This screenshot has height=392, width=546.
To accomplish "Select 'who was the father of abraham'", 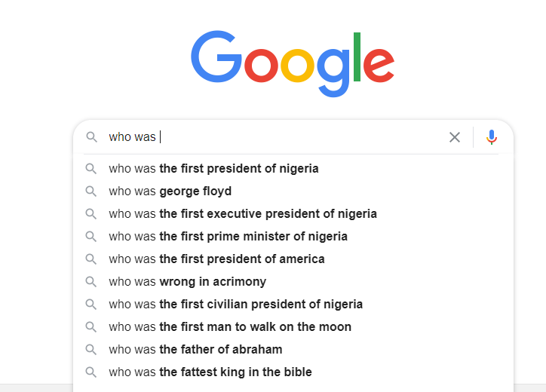I will (x=195, y=350).
